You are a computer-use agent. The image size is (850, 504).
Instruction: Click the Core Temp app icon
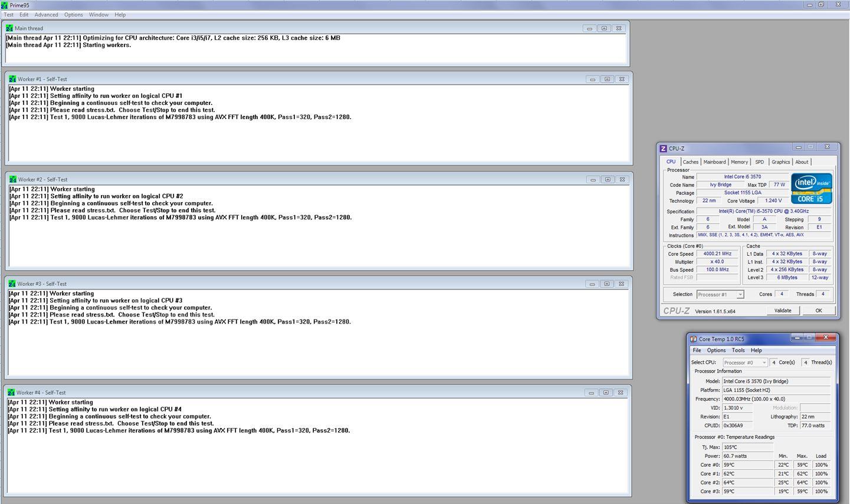coord(694,339)
